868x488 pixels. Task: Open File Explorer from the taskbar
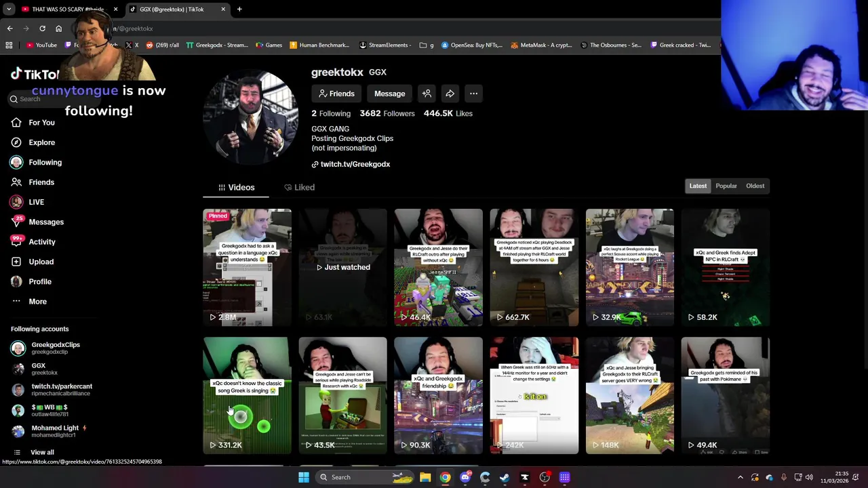425,477
